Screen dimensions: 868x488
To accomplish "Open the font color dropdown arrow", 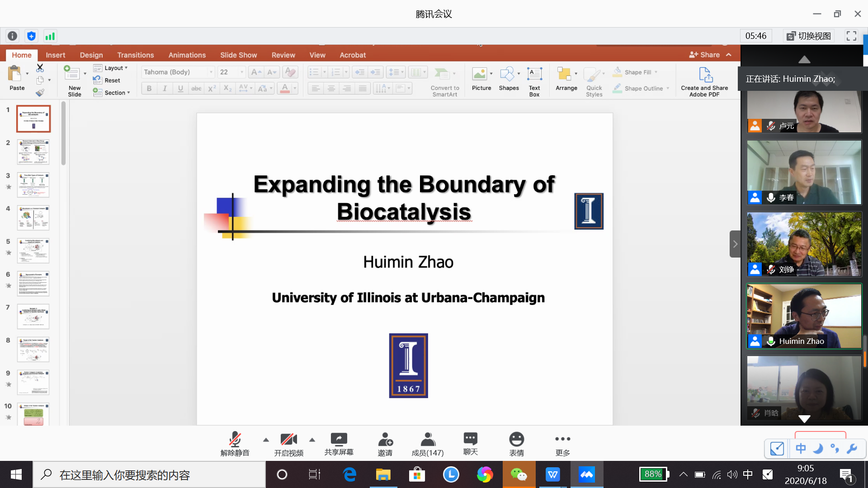I will click(295, 88).
